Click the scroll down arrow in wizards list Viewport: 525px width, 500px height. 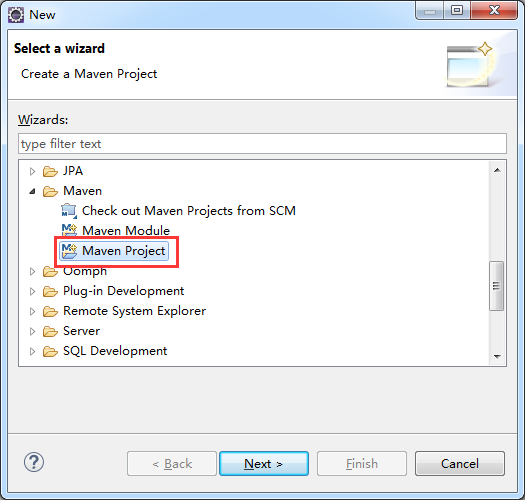(x=497, y=357)
